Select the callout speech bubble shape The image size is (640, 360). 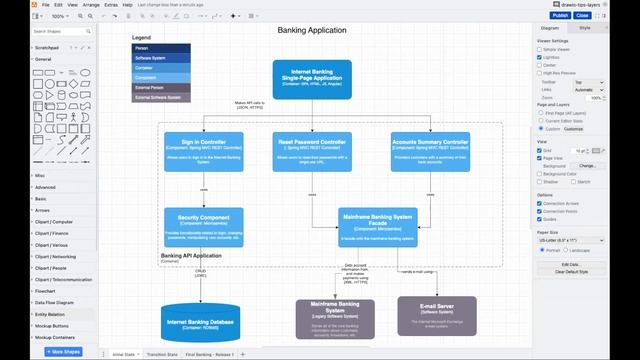[61, 118]
